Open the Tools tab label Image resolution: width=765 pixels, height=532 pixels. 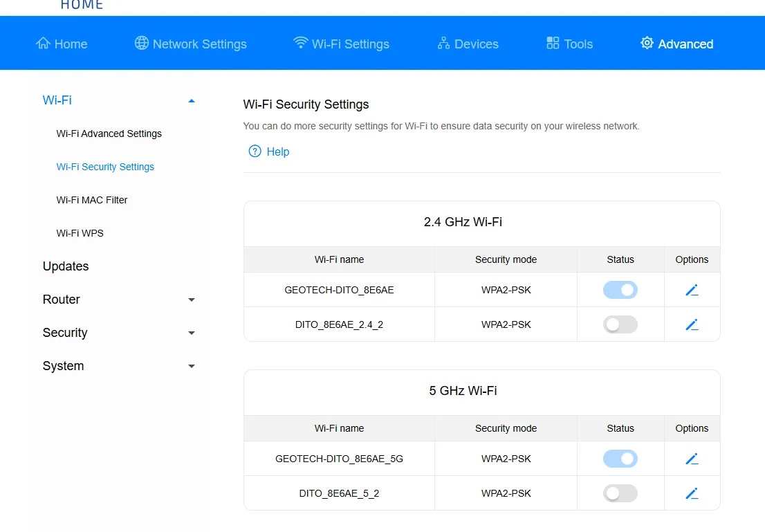coord(578,44)
